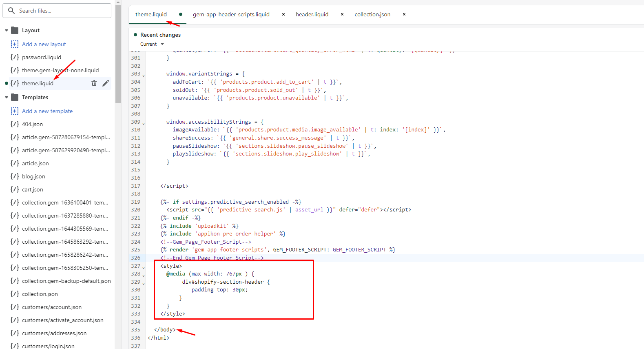
Task: Click the Add a new layout plus icon
Action: pyautogui.click(x=15, y=44)
